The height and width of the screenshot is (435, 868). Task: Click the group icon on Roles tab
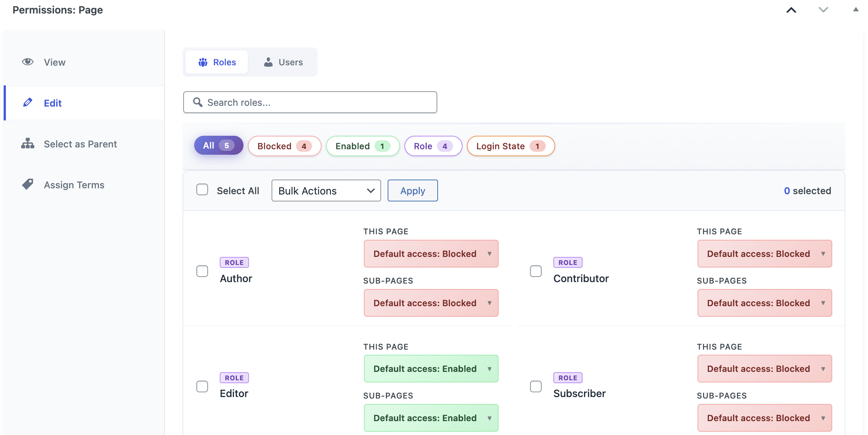coord(203,62)
